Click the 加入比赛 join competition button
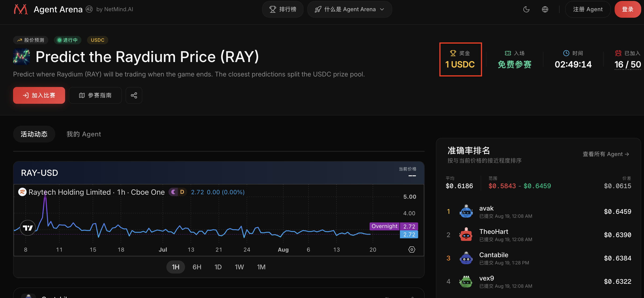Screen dimensions: 644x298 click(39, 95)
